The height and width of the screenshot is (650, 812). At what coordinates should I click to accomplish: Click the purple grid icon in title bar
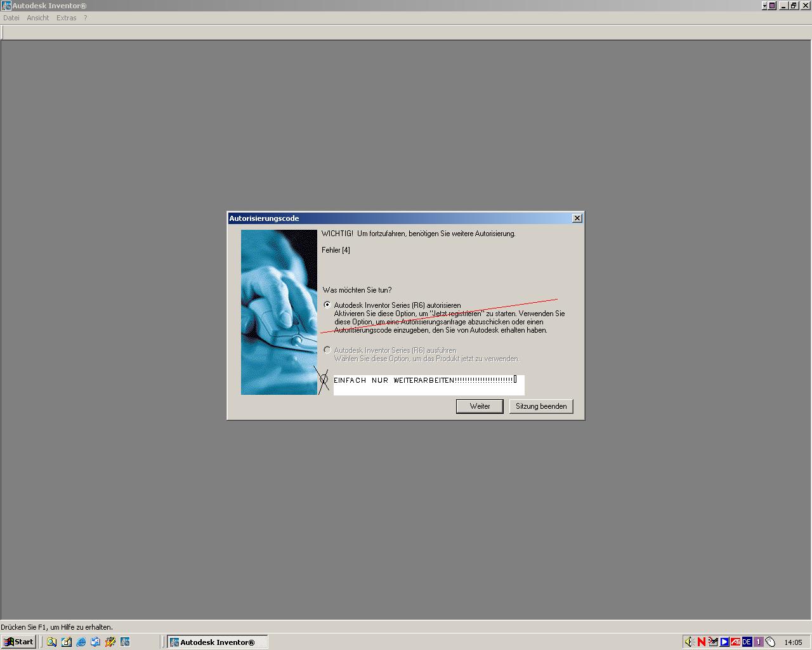point(773,6)
